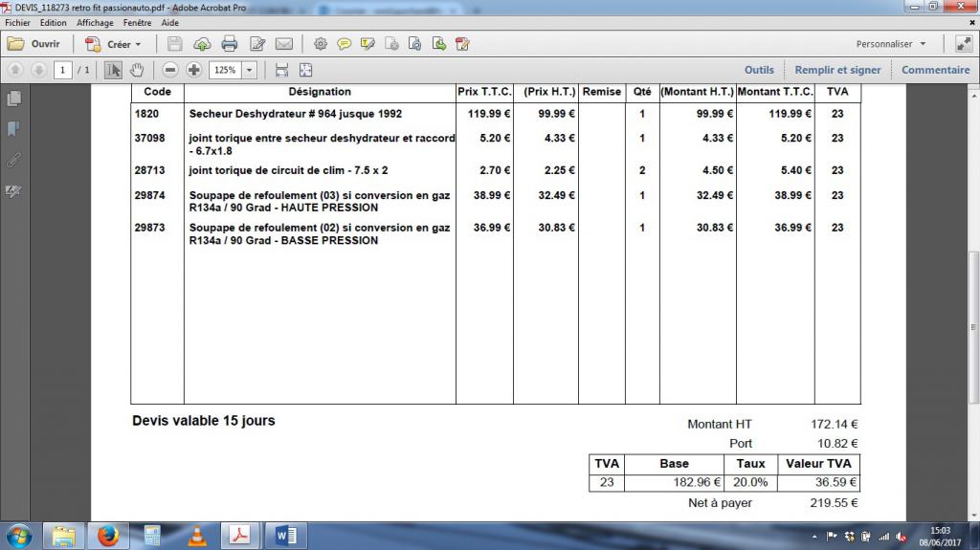The width and height of the screenshot is (980, 550).
Task: Click product code 1820 cell
Action: (146, 114)
